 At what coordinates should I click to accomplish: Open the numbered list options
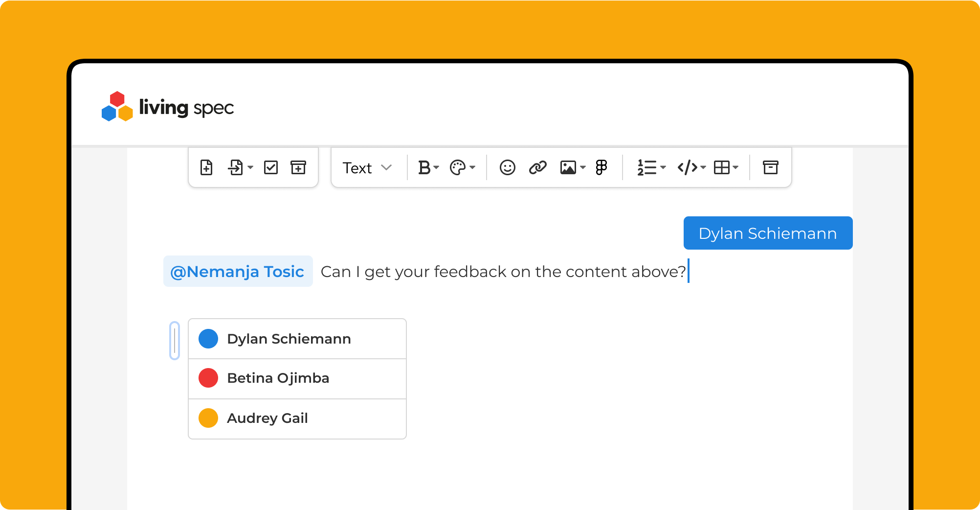(x=651, y=167)
